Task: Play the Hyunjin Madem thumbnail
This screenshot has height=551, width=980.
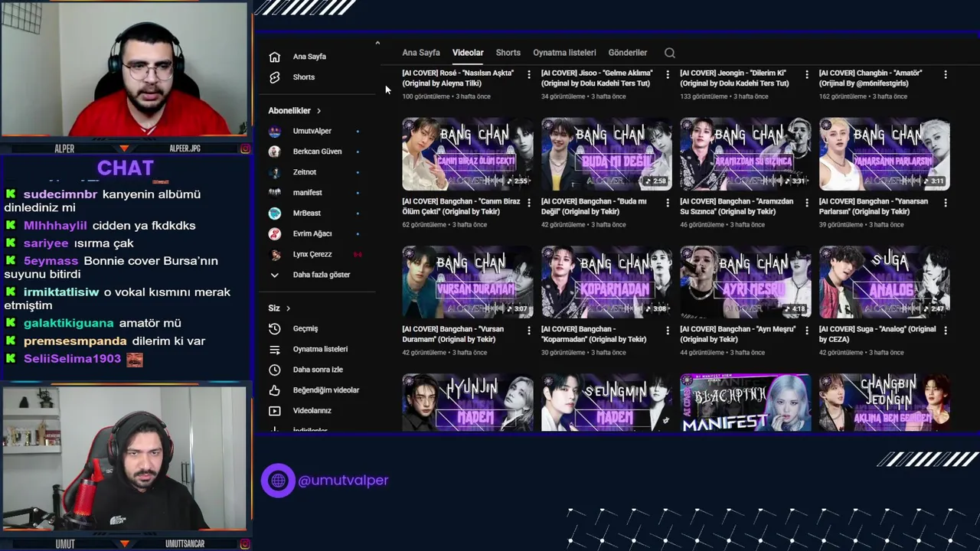Action: (468, 403)
